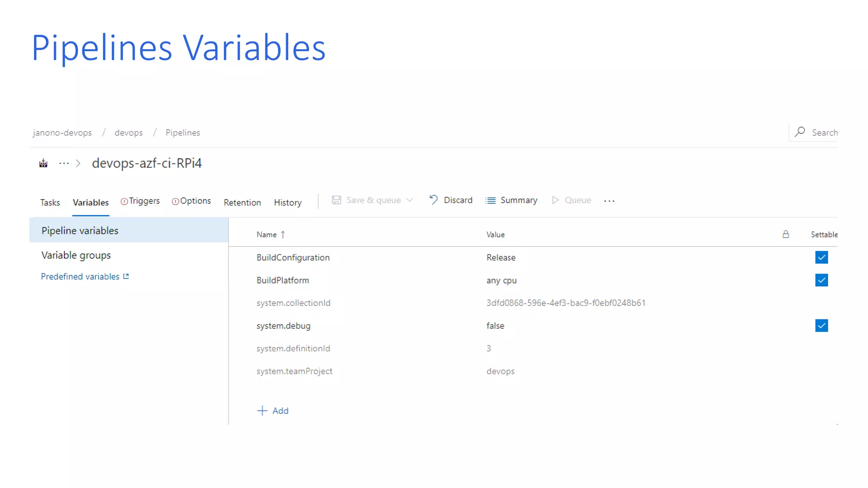Image resolution: width=868 pixels, height=488 pixels.
Task: Expand the Save & queue dropdown arrow
Action: click(x=409, y=200)
